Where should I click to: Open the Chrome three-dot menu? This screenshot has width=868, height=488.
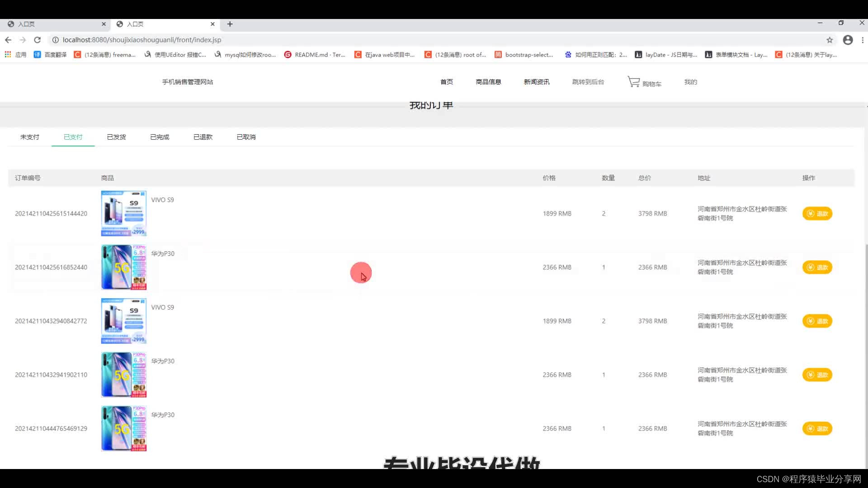pos(863,40)
